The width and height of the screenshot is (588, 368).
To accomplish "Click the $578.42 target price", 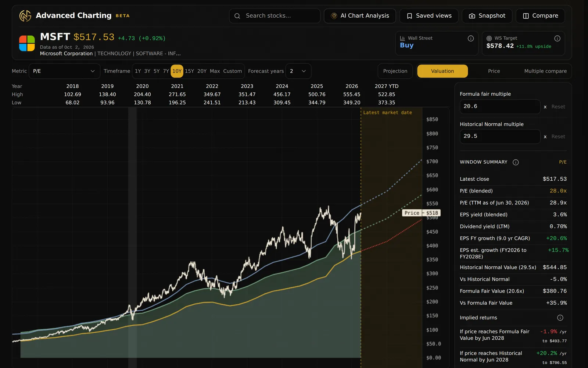I will click(x=500, y=46).
